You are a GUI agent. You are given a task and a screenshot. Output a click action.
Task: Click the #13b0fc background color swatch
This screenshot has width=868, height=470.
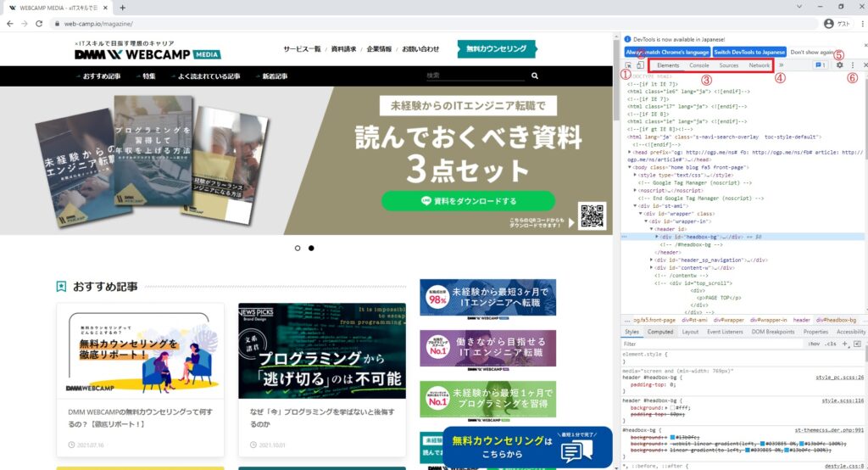coord(672,437)
